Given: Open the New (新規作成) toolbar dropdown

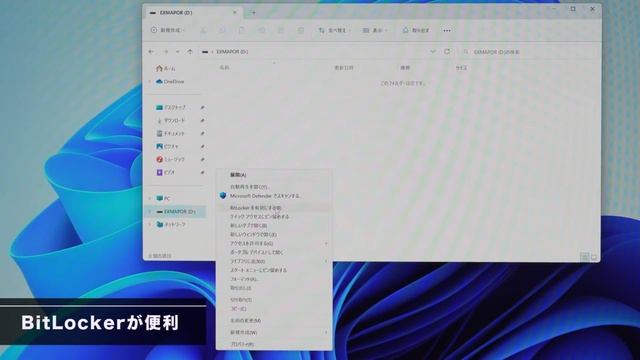Looking at the screenshot, I should tap(168, 30).
